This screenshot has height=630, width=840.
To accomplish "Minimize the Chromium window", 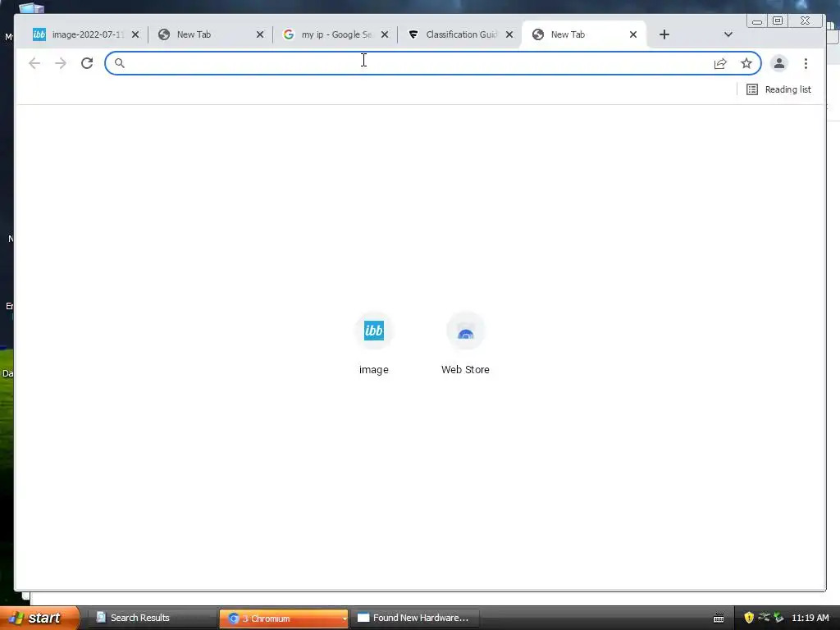I will (757, 21).
